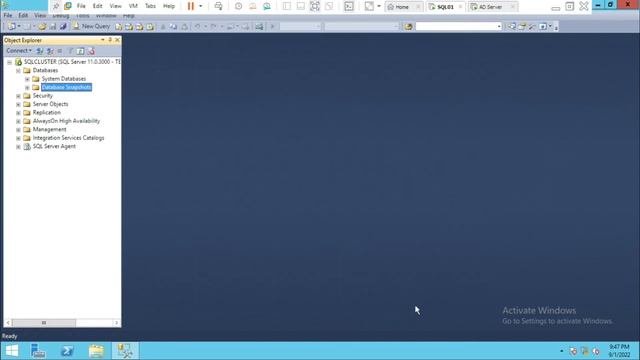Image resolution: width=640 pixels, height=360 pixels.
Task: Click the Disconnect icon in Object Explorer
Action: (x=50, y=51)
